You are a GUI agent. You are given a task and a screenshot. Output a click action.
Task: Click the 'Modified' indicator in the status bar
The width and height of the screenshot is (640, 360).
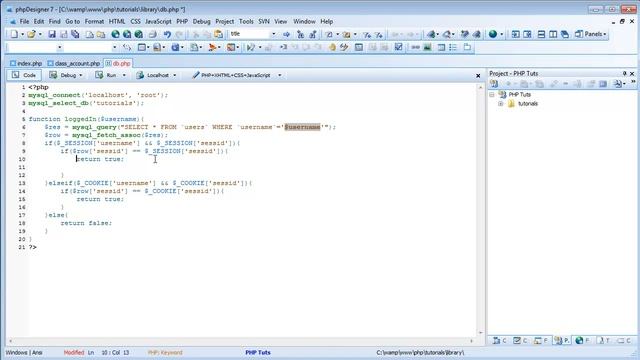(x=74, y=353)
